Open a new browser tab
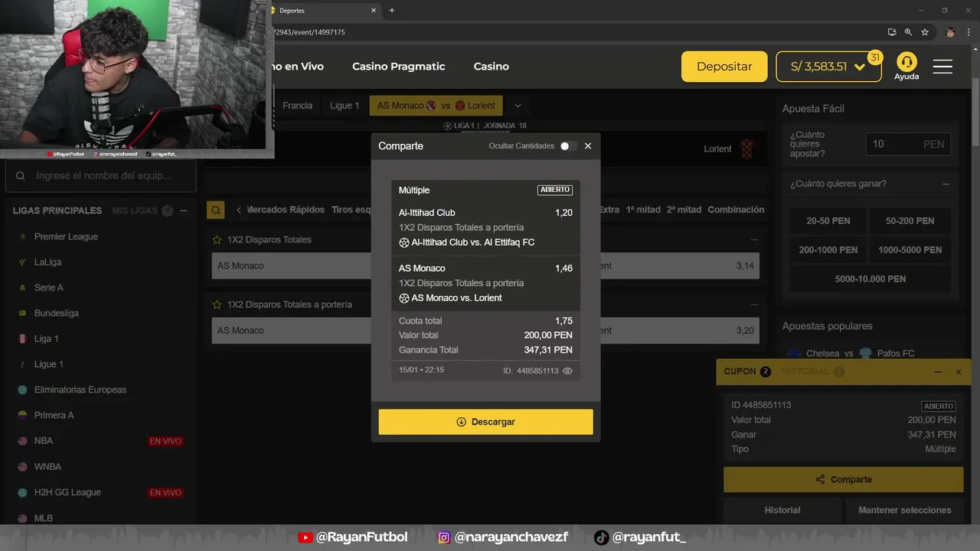The width and height of the screenshot is (980, 551). point(392,10)
